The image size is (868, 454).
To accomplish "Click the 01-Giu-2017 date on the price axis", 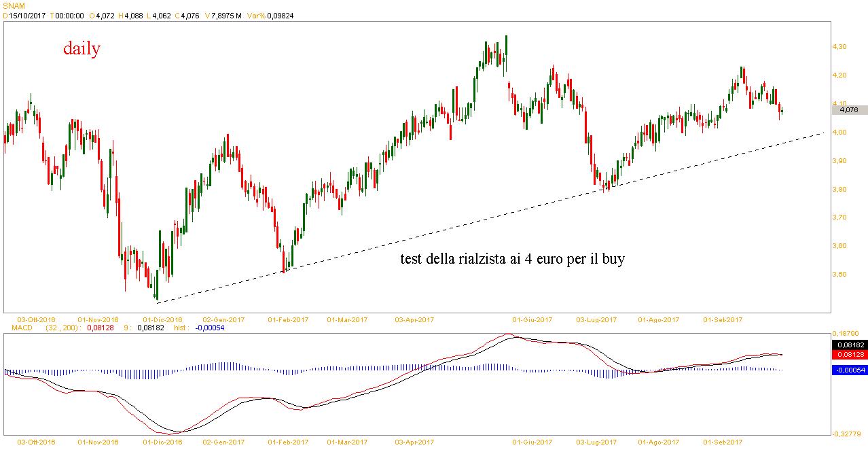I will point(532,319).
